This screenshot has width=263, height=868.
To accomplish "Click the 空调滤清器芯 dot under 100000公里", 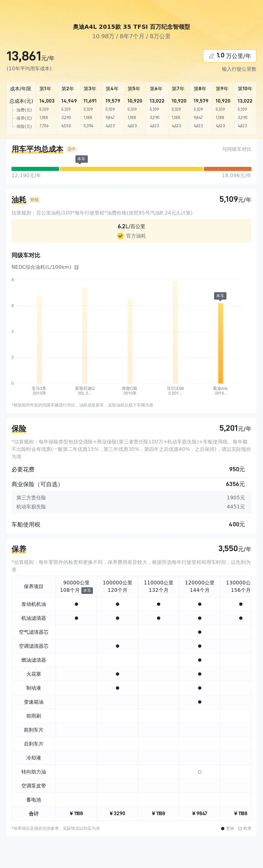I will [x=118, y=646].
